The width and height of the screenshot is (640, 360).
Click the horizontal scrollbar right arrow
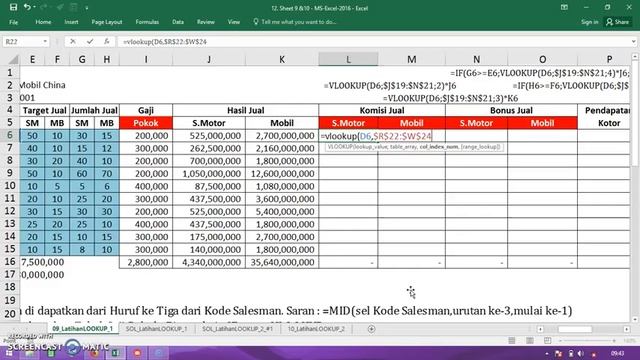pyautogui.click(x=627, y=329)
